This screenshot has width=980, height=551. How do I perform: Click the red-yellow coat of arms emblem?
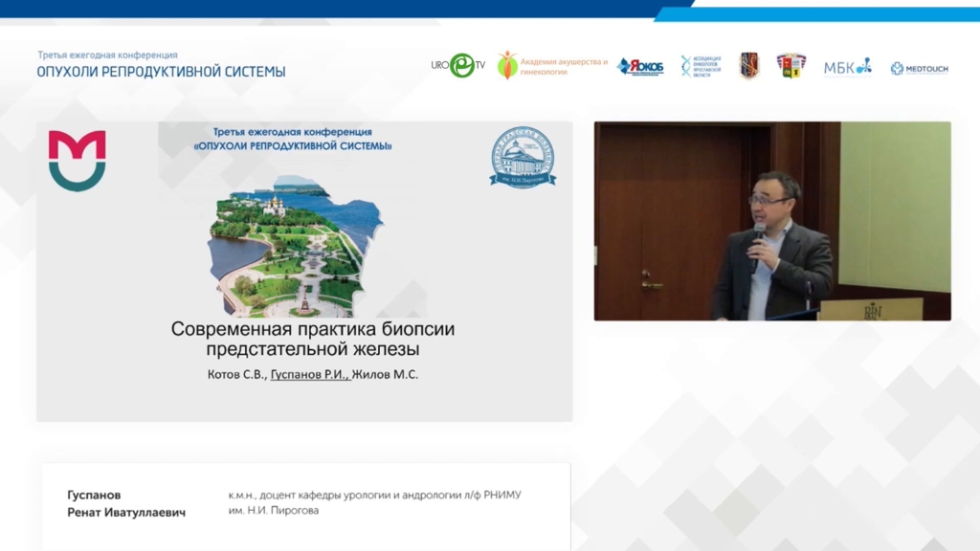click(x=791, y=66)
